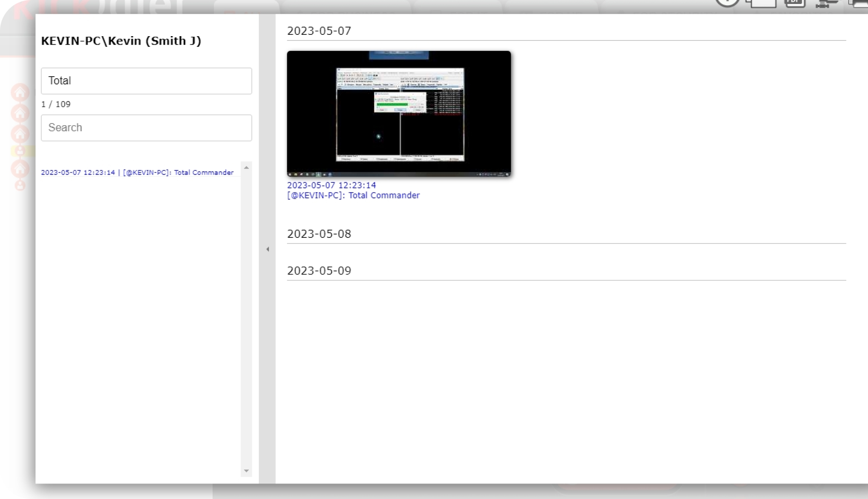Focus the Search input box

point(146,128)
